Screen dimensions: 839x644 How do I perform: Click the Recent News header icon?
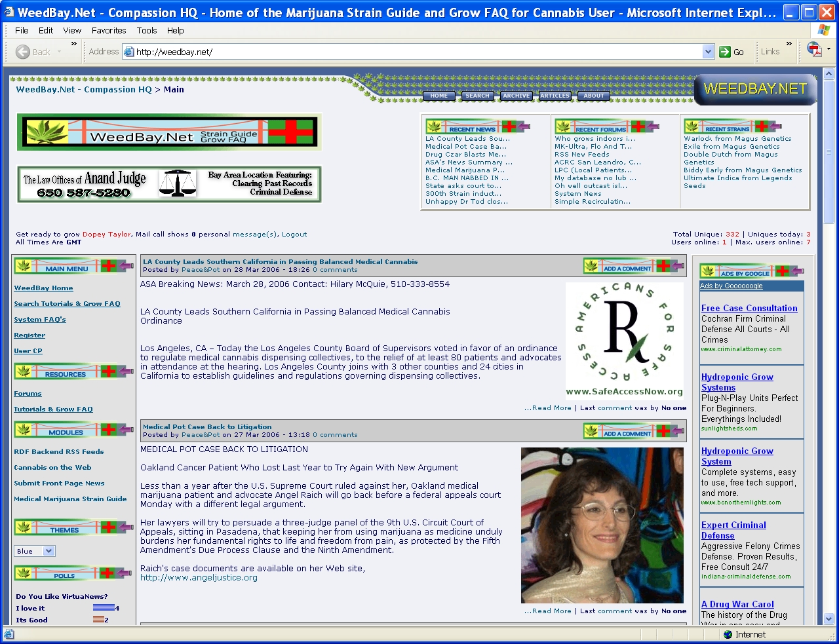tap(478, 126)
